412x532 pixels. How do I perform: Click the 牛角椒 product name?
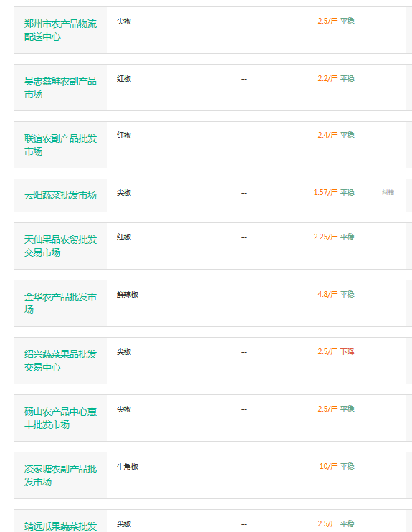point(128,467)
